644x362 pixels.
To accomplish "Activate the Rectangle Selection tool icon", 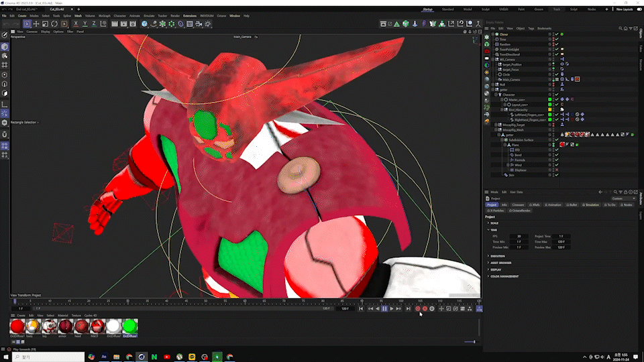I will coord(27,24).
